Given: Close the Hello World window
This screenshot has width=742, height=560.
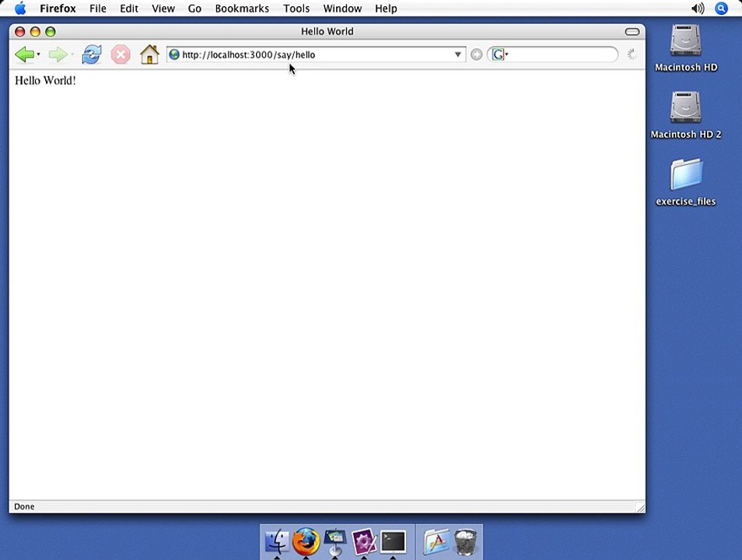Looking at the screenshot, I should 20,32.
